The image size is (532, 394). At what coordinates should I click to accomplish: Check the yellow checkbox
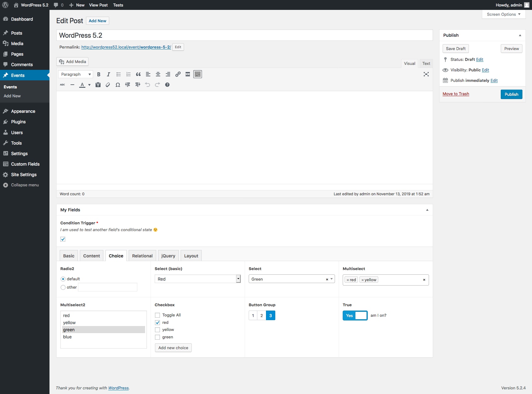pyautogui.click(x=157, y=330)
